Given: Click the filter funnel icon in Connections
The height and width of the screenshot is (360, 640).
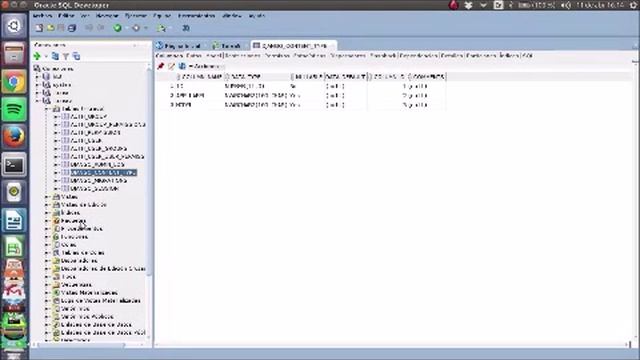Looking at the screenshot, I should [66, 56].
